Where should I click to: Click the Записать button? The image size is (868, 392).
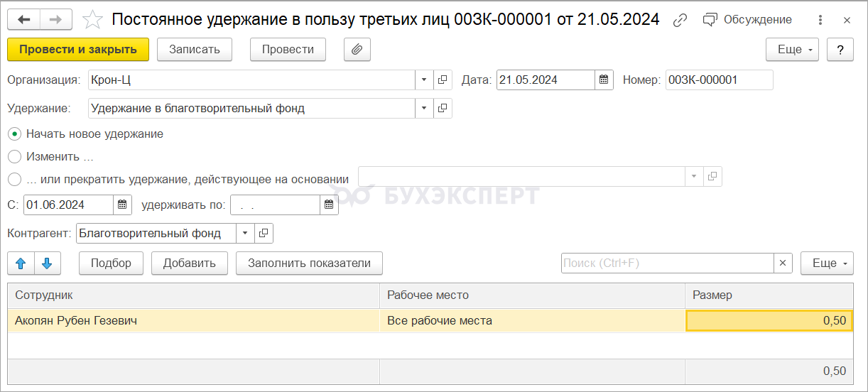(x=194, y=49)
